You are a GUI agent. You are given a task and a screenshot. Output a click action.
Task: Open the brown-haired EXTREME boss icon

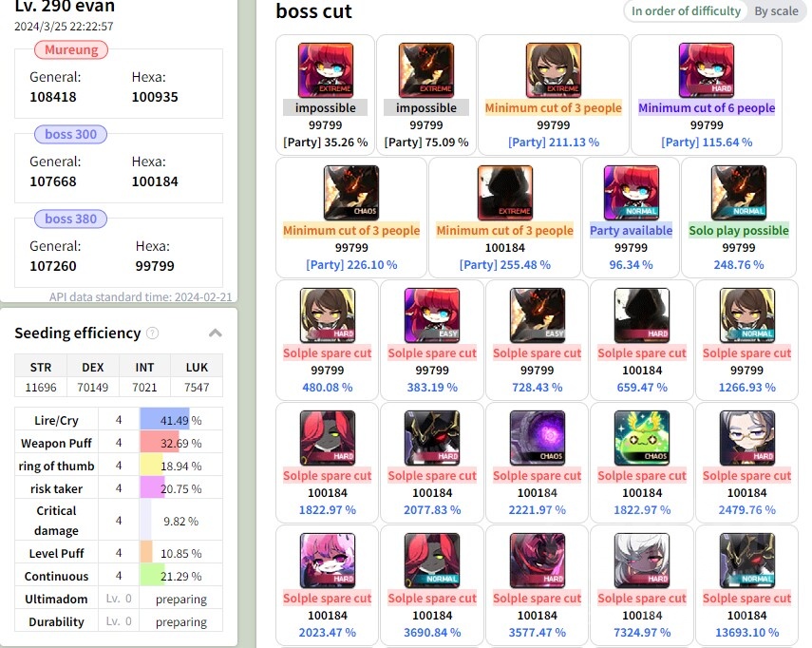tap(553, 70)
